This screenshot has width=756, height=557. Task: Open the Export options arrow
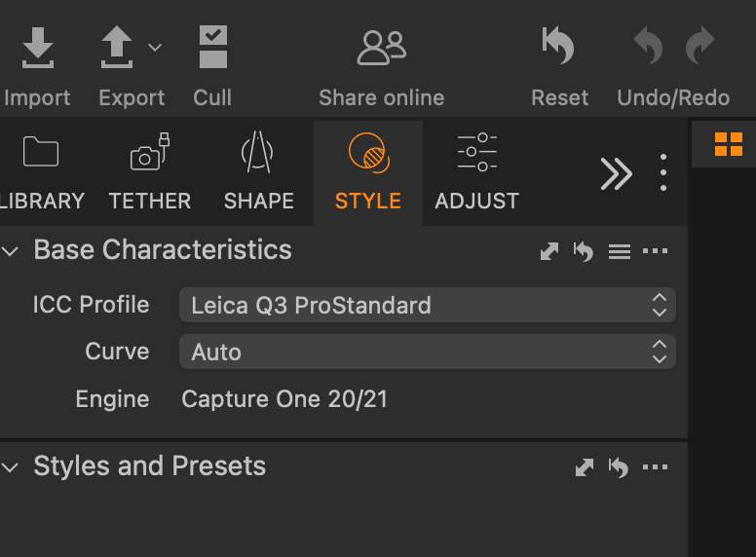[155, 47]
